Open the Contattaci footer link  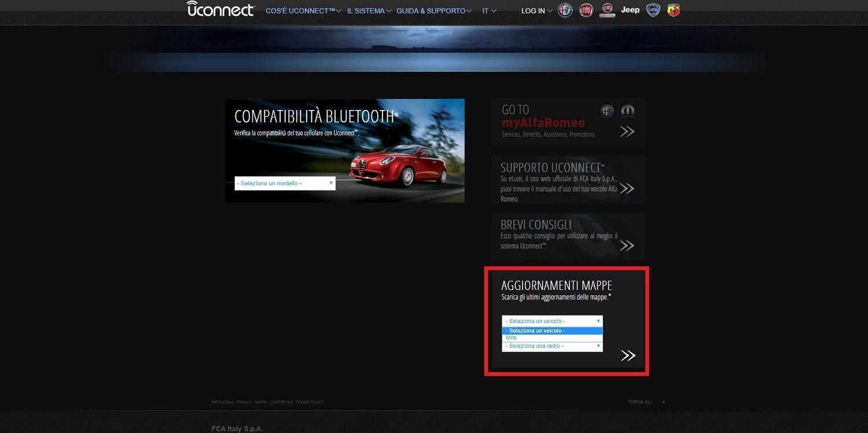(x=281, y=402)
